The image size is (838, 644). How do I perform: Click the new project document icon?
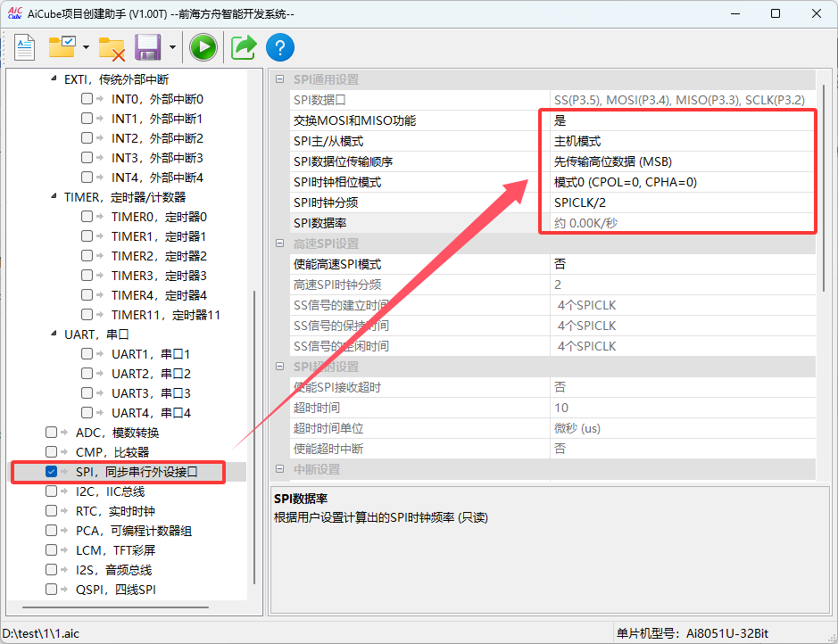(24, 47)
